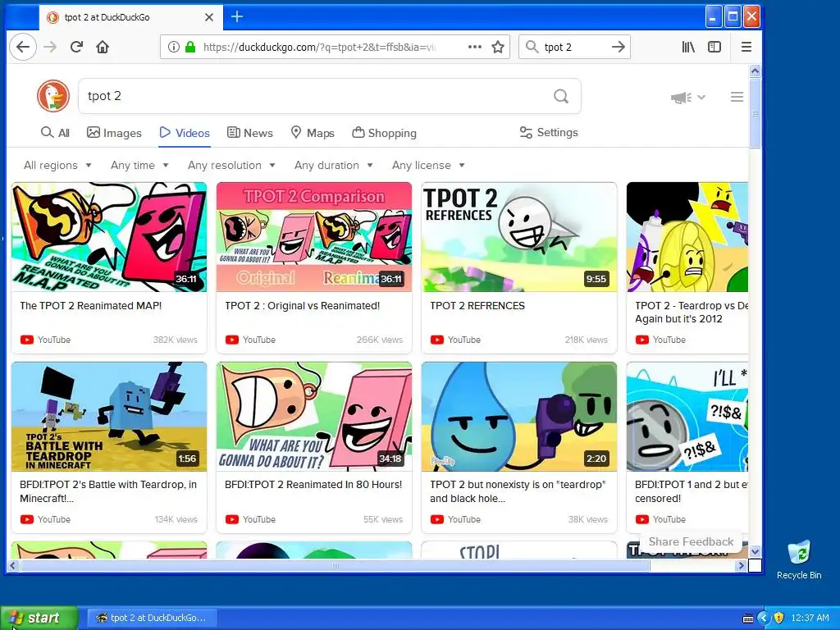
Task: Open page actions three-dot menu
Action: pyautogui.click(x=475, y=47)
